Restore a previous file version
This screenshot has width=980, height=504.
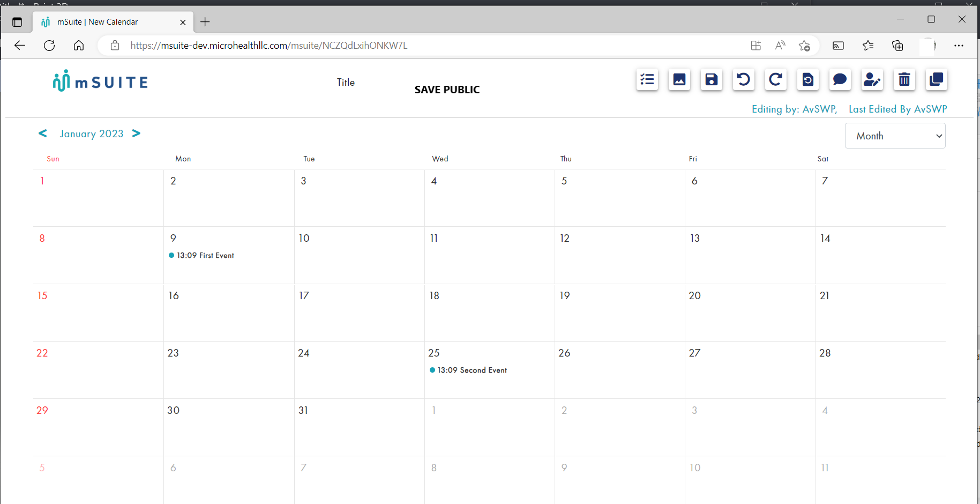pyautogui.click(x=807, y=79)
